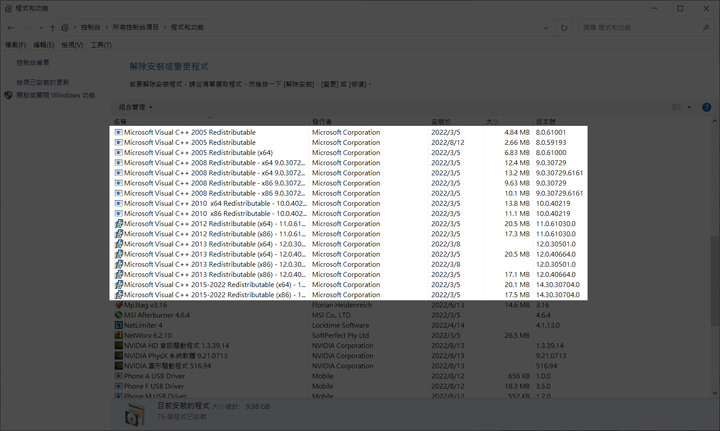Click icon of Visual C++ 2012 Redistributable (x64)
The width and height of the screenshot is (720, 431).
118,224
